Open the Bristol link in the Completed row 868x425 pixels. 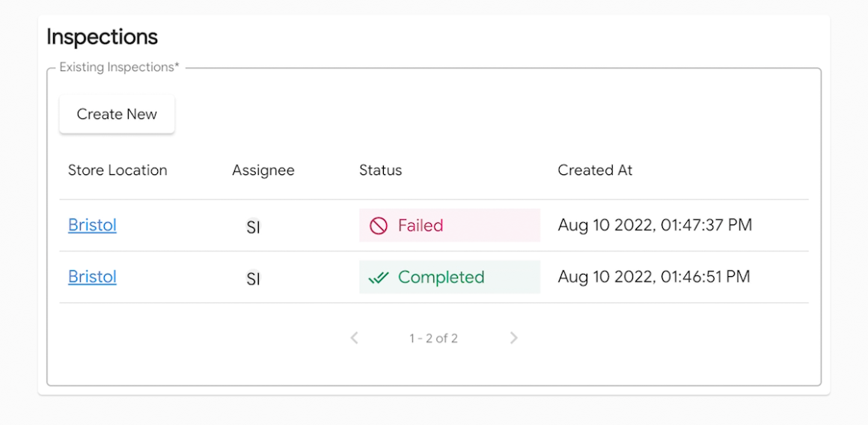92,277
